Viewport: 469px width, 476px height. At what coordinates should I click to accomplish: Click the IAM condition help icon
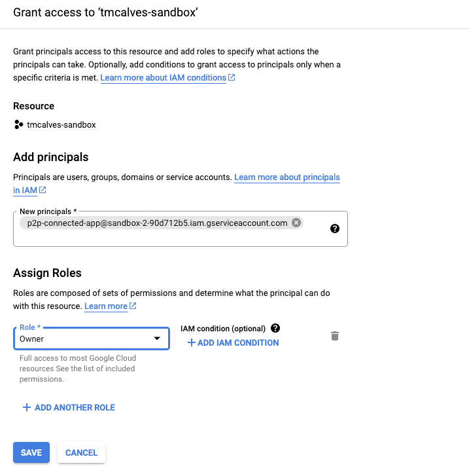[275, 328]
